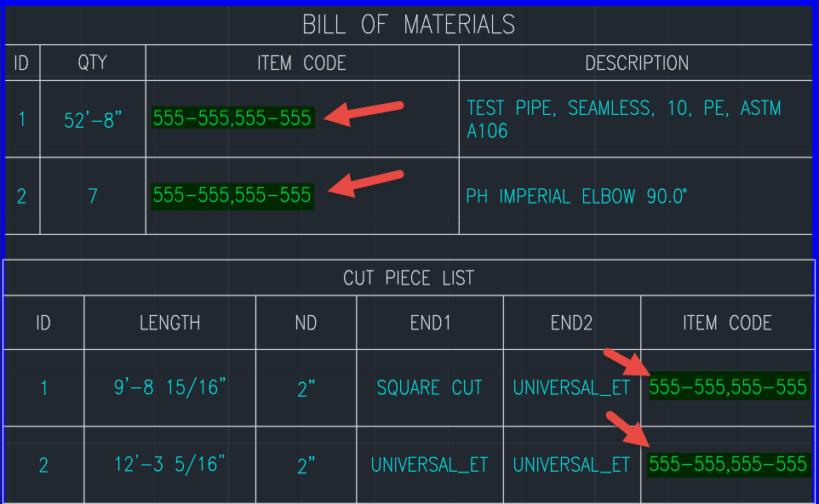The image size is (819, 504).
Task: Click the quantity value 52'-8"
Action: (93, 118)
